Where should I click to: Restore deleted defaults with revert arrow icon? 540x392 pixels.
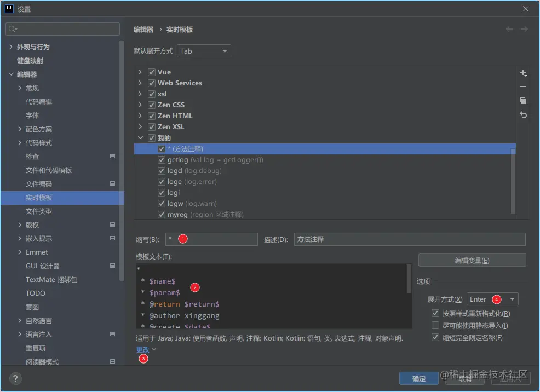(523, 115)
